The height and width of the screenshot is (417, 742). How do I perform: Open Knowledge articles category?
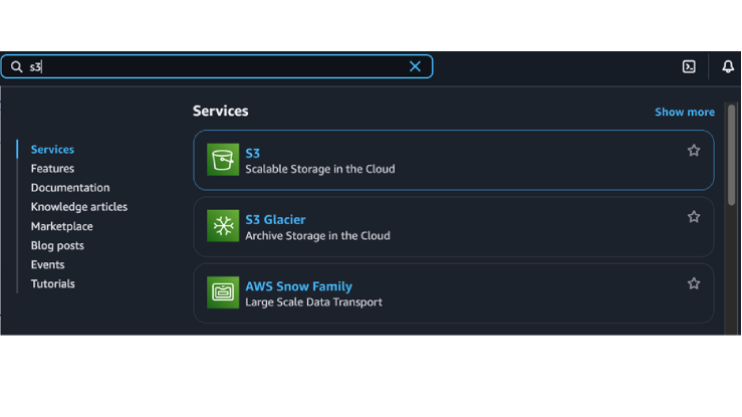(79, 207)
